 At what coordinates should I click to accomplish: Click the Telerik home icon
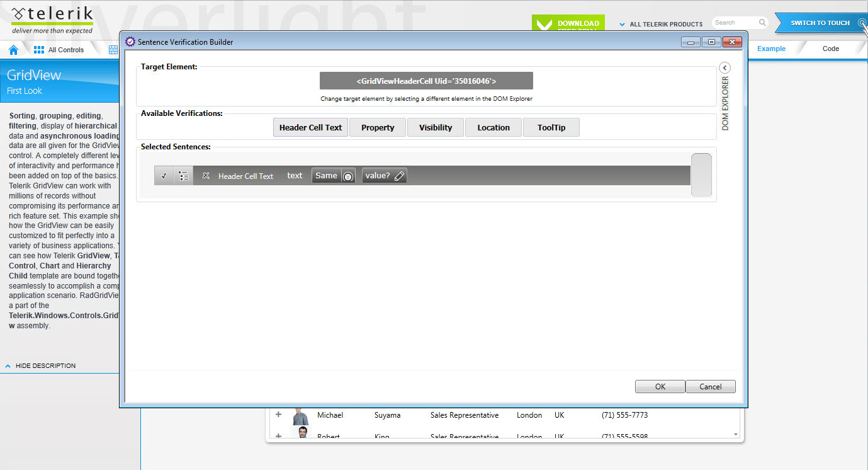(13, 50)
